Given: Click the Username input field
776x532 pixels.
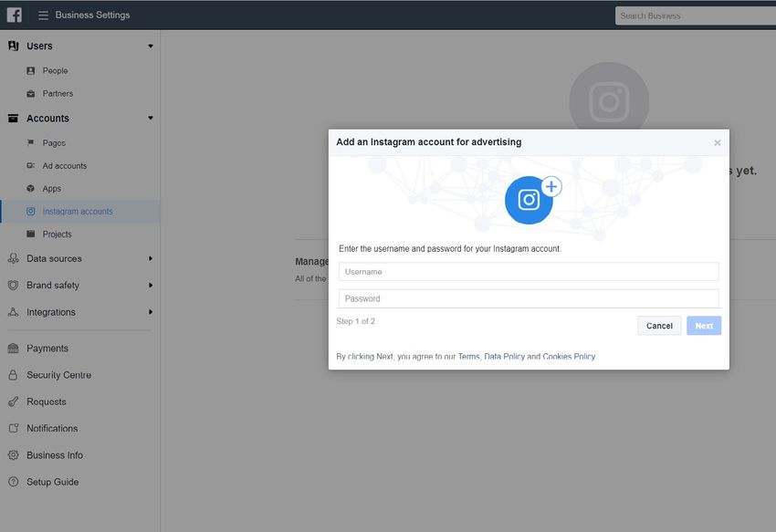Looking at the screenshot, I should 529,272.
